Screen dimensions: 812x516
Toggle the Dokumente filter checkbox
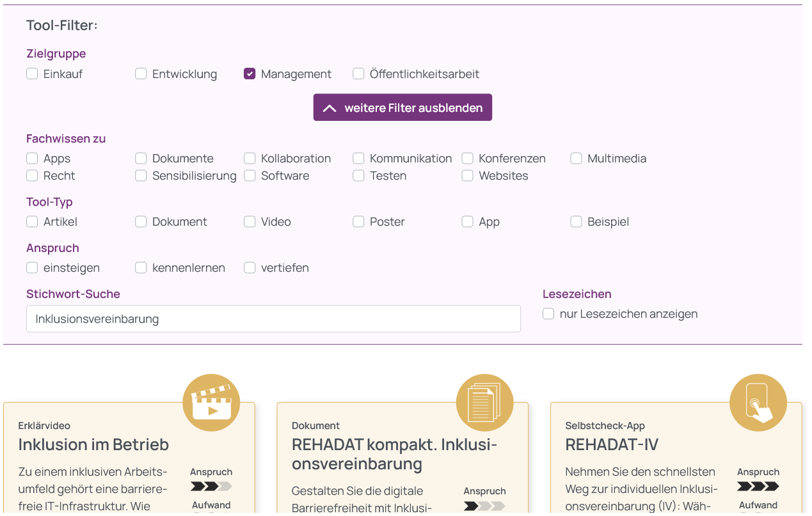coord(141,158)
